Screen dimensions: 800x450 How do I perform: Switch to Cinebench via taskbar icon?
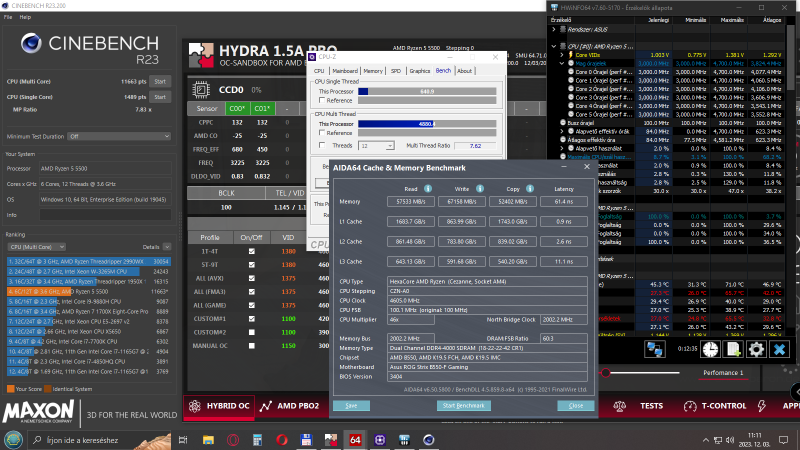click(x=429, y=440)
